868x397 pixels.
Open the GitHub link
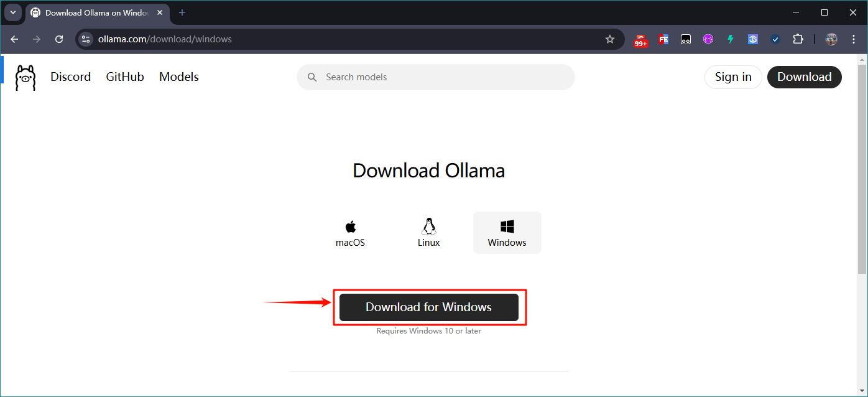pyautogui.click(x=124, y=77)
